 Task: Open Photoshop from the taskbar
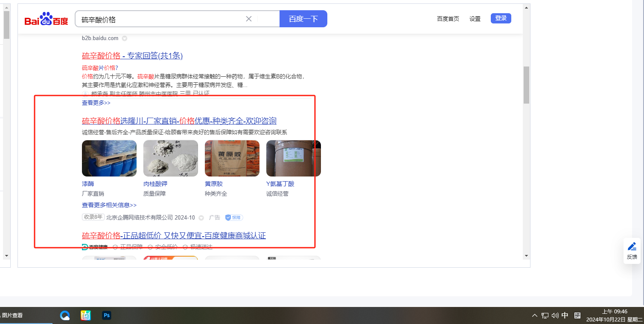click(107, 315)
